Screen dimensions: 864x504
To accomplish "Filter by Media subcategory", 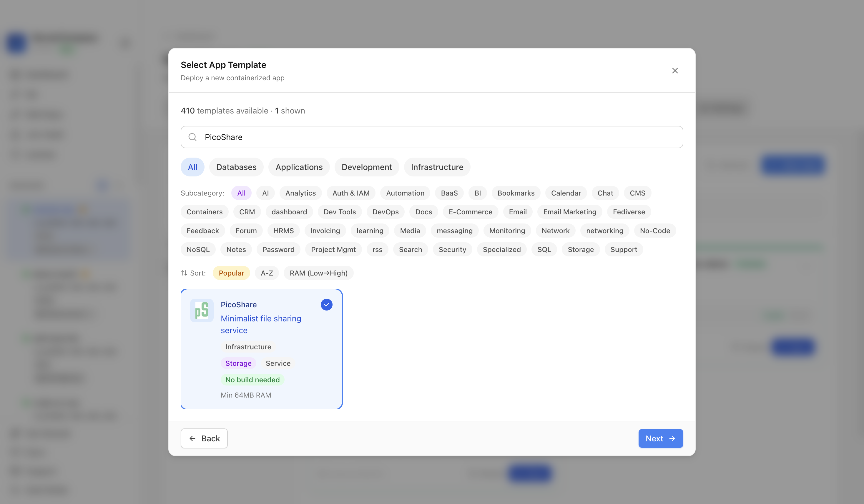I will 410,231.
